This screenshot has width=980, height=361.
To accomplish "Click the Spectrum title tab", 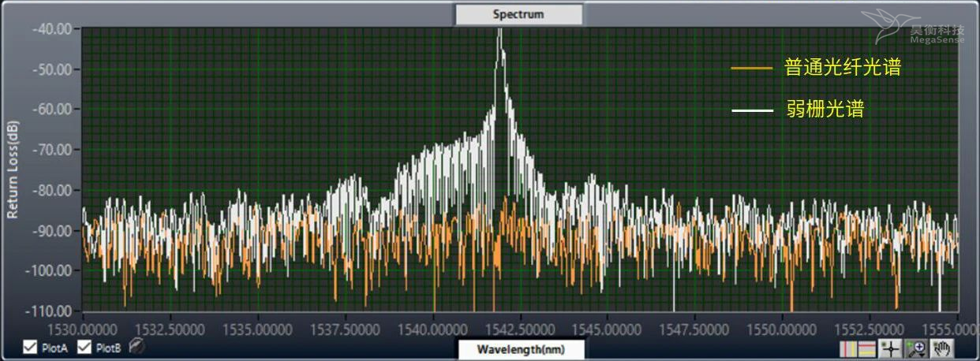I will pyautogui.click(x=518, y=14).
